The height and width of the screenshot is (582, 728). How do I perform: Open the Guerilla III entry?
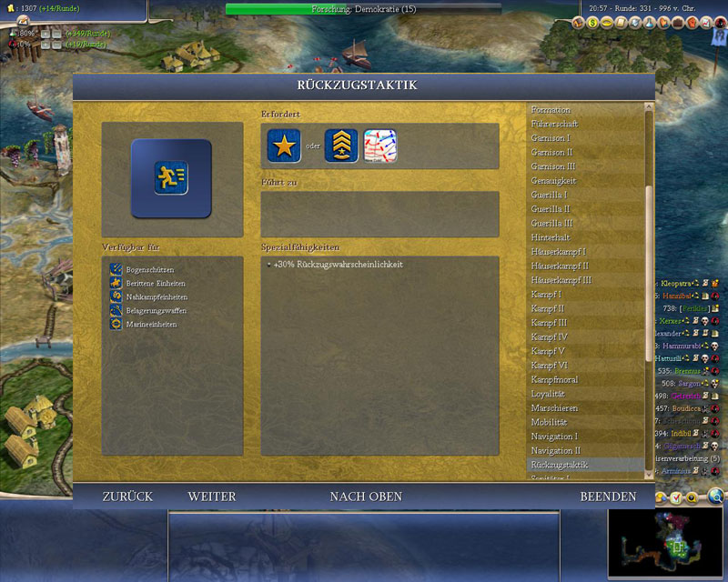pyautogui.click(x=585, y=223)
